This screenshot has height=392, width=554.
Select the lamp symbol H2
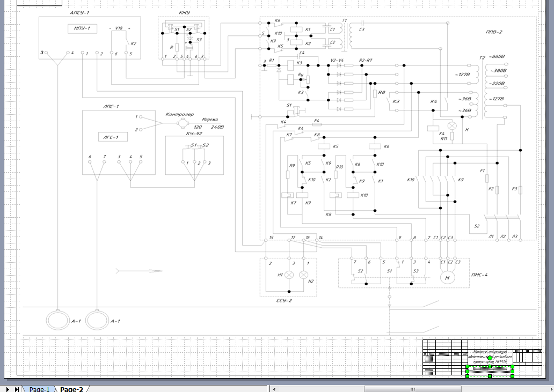[303, 275]
